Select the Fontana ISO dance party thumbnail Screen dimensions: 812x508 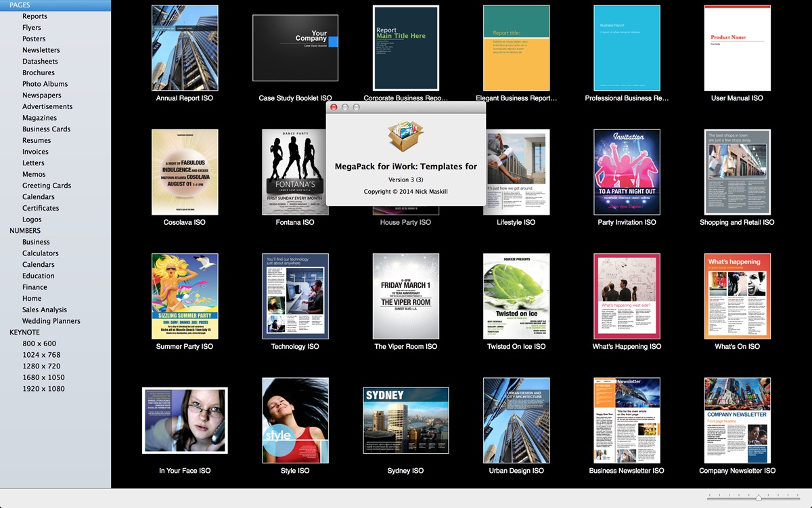[295, 172]
